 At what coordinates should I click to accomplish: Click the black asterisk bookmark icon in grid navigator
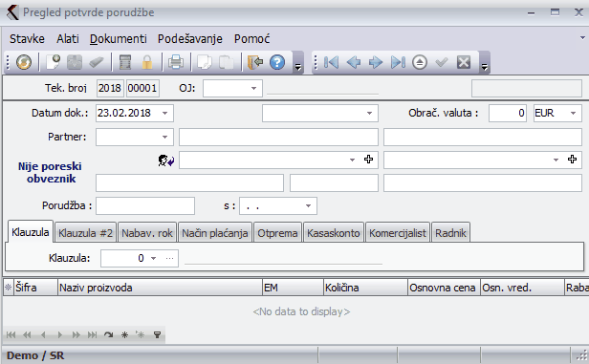point(124,334)
